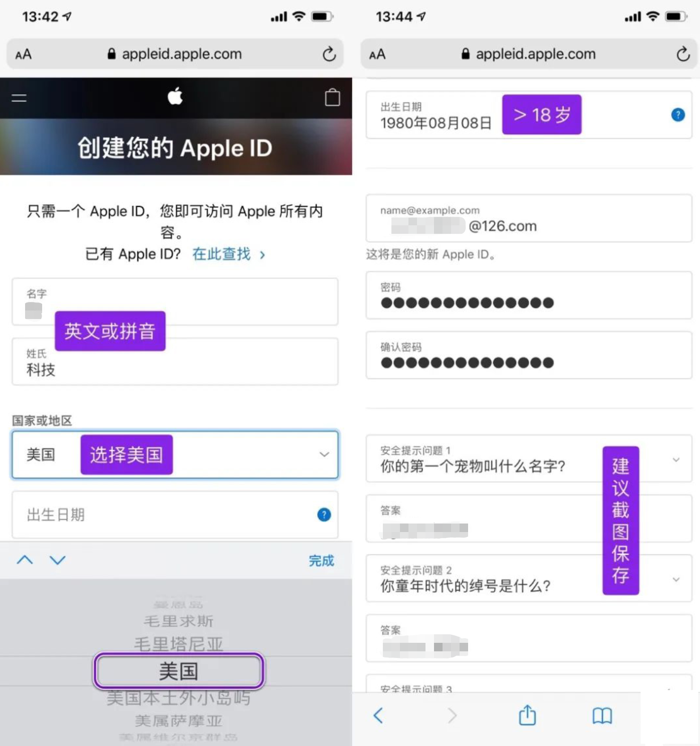Viewport: 700px width, 746px height.
Task: Select 美国本土外小岛屿 in the picker
Action: click(178, 698)
